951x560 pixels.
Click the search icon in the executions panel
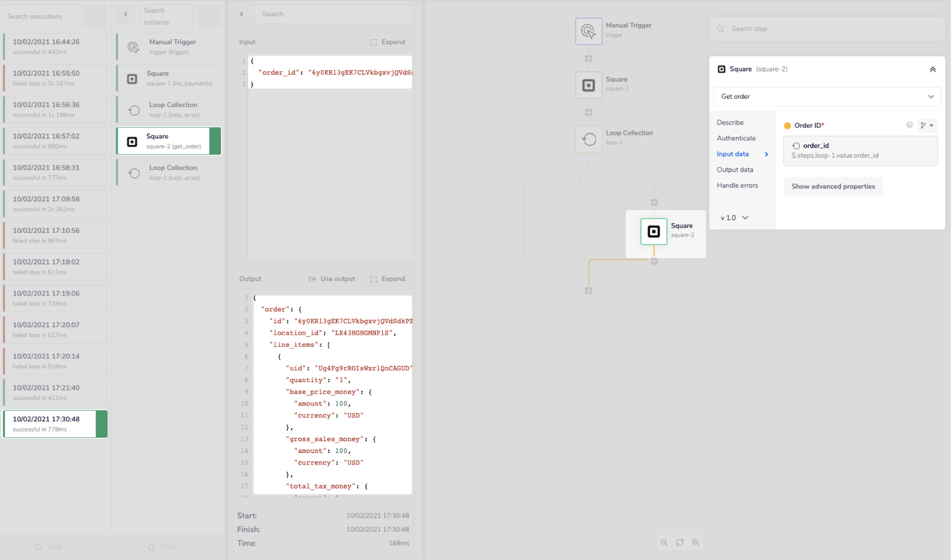[x=95, y=16]
